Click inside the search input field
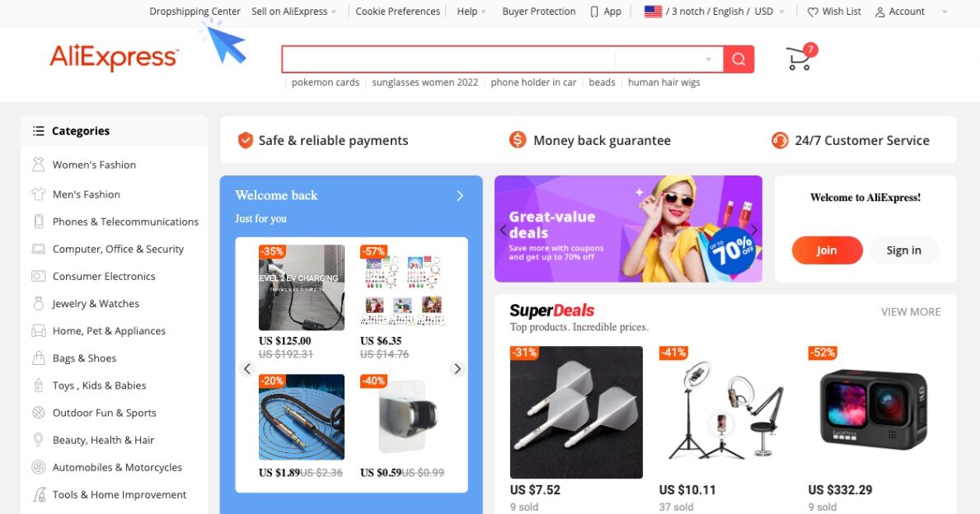980x514 pixels. (x=448, y=59)
